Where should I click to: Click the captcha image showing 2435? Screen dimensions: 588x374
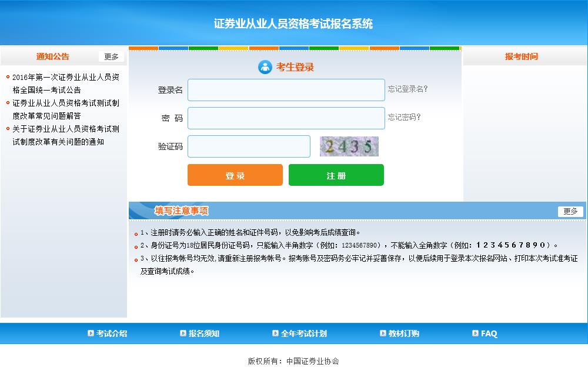pos(349,146)
